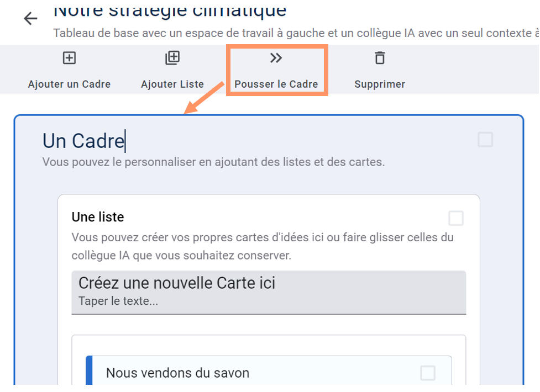Click the Une liste list title
Viewport: 540px width, 392px height.
pyautogui.click(x=98, y=217)
